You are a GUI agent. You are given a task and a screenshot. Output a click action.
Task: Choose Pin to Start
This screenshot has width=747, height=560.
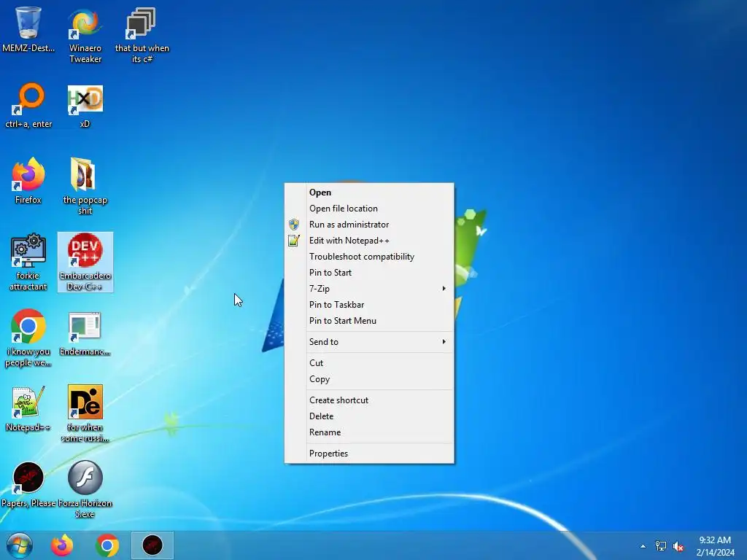[x=369, y=273]
